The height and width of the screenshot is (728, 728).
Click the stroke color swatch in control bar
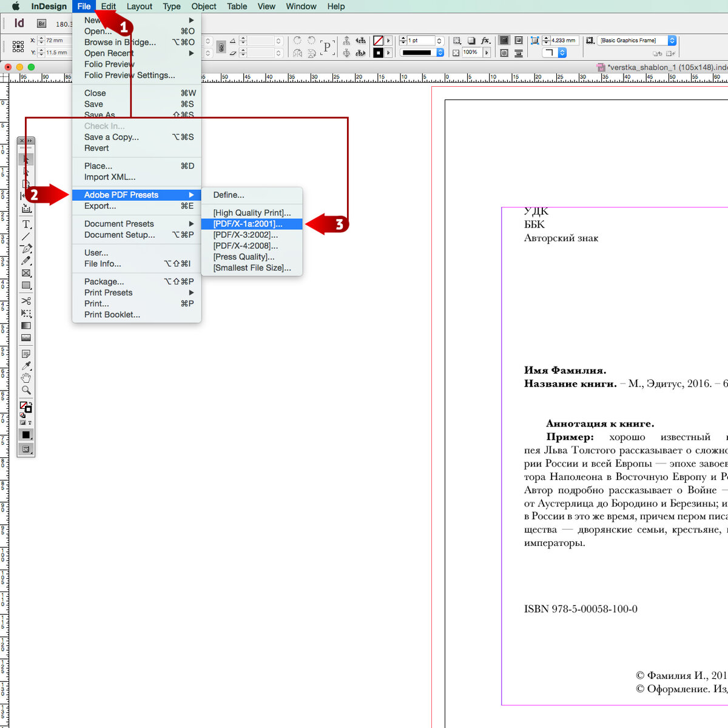[378, 53]
